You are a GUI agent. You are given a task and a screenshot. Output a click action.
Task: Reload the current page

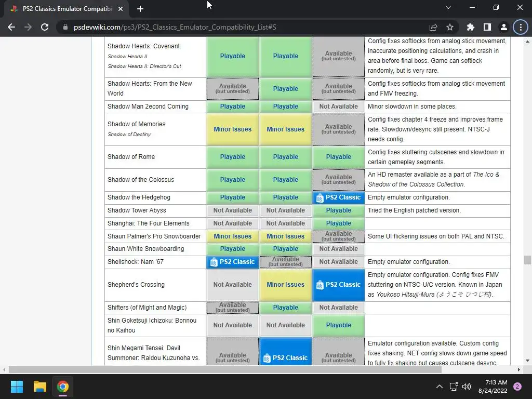click(45, 27)
